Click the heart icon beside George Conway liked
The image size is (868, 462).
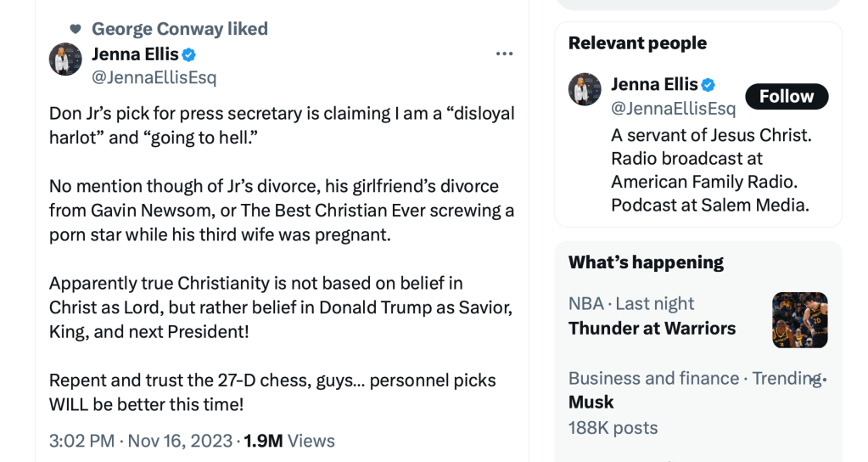pos(76,29)
